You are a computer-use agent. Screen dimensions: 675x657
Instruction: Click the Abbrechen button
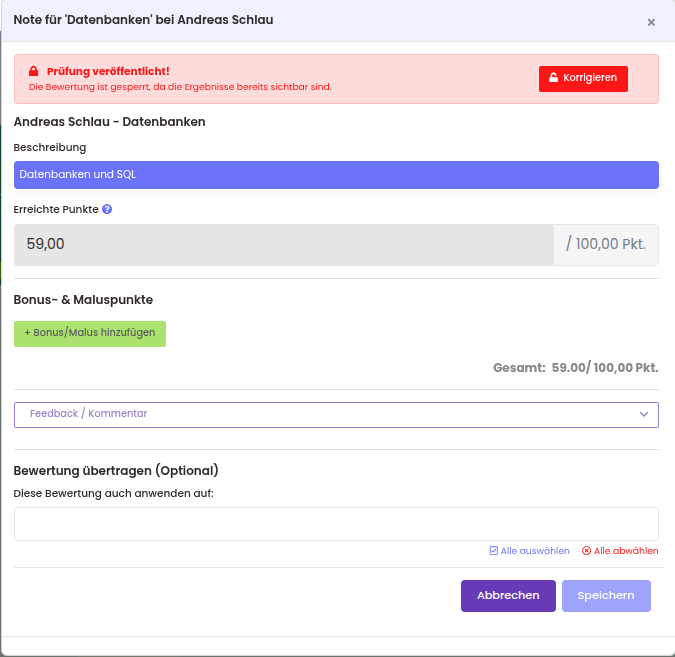508,596
